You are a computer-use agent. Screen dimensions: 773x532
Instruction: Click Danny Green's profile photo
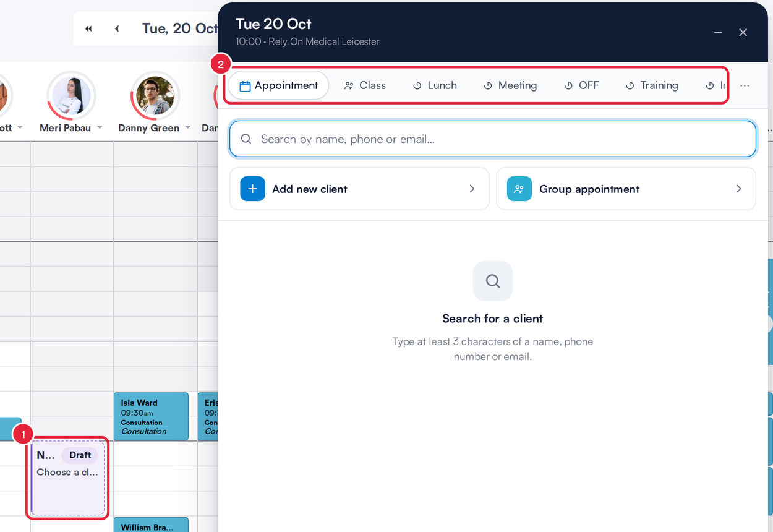click(x=155, y=96)
